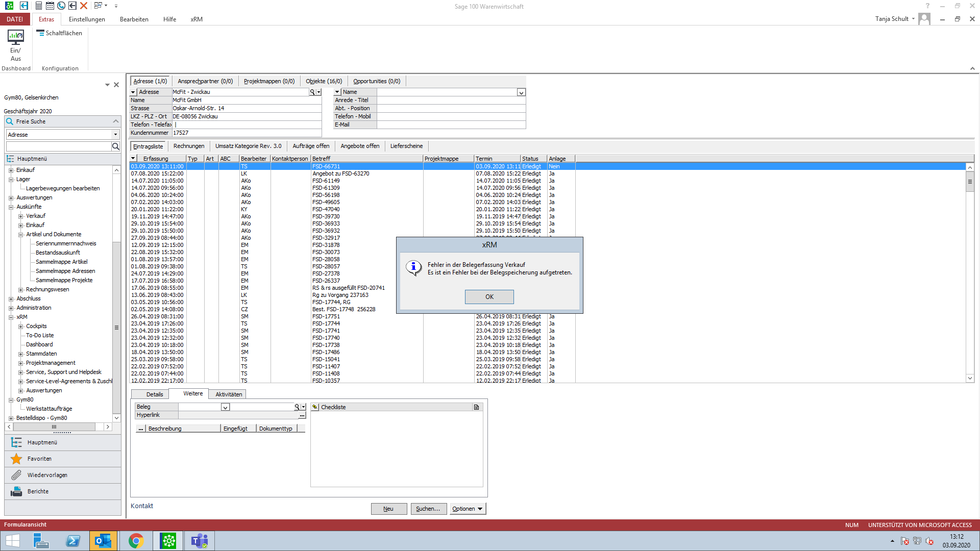Click the search magnifier beside Adresse field
This screenshot has width=980, height=551.
(312, 92)
